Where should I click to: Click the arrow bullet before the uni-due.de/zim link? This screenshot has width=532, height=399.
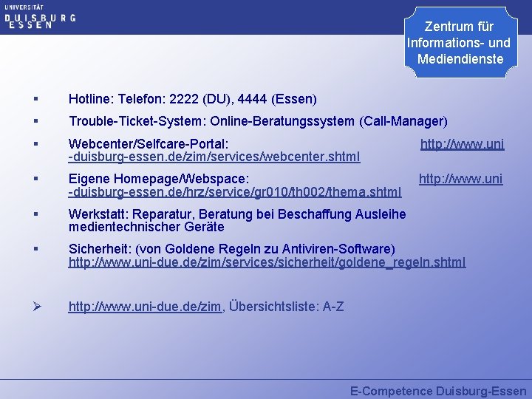click(x=37, y=307)
